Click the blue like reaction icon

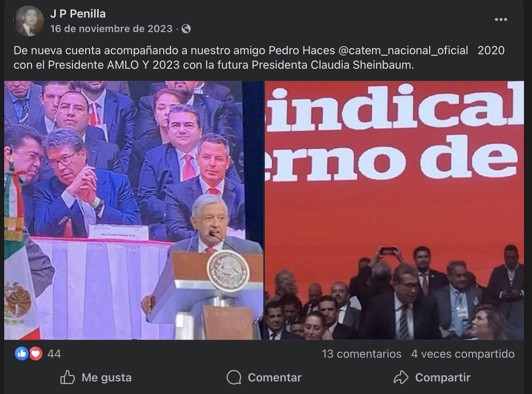point(22,354)
